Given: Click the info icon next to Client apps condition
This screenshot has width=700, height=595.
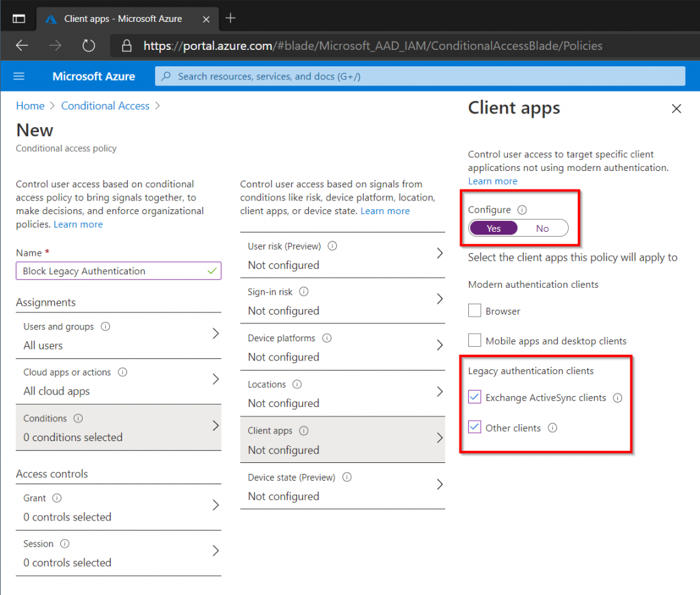Looking at the screenshot, I should coord(304,431).
